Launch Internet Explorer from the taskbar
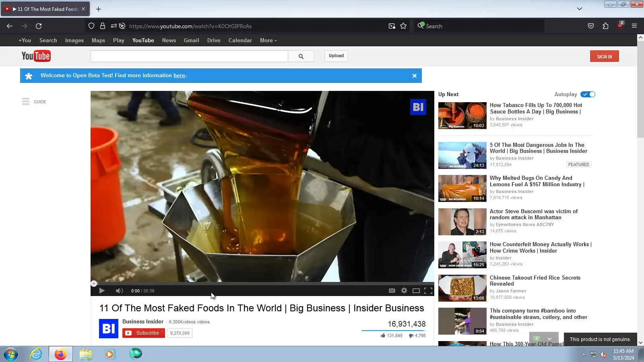644x362 pixels. click(36, 354)
